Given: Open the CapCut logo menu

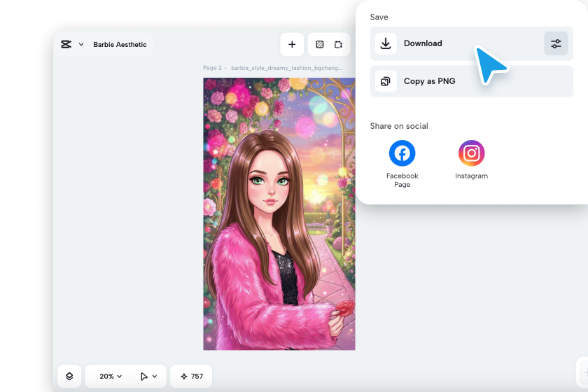Looking at the screenshot, I should tap(66, 44).
